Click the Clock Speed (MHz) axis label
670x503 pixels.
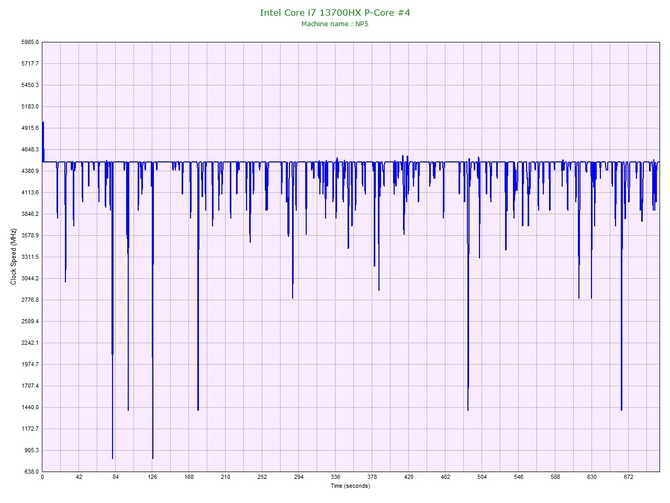(x=13, y=257)
